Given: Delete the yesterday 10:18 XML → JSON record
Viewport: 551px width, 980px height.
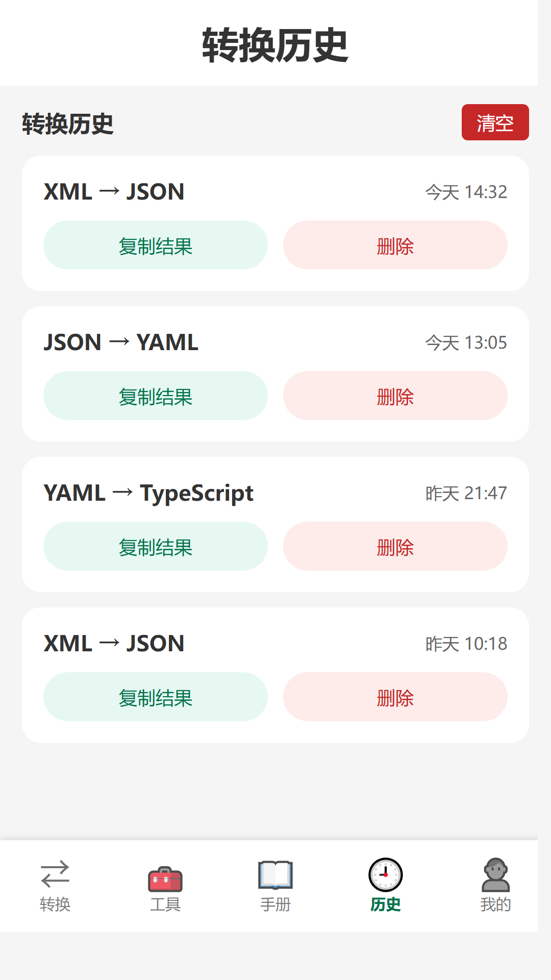Looking at the screenshot, I should point(395,697).
